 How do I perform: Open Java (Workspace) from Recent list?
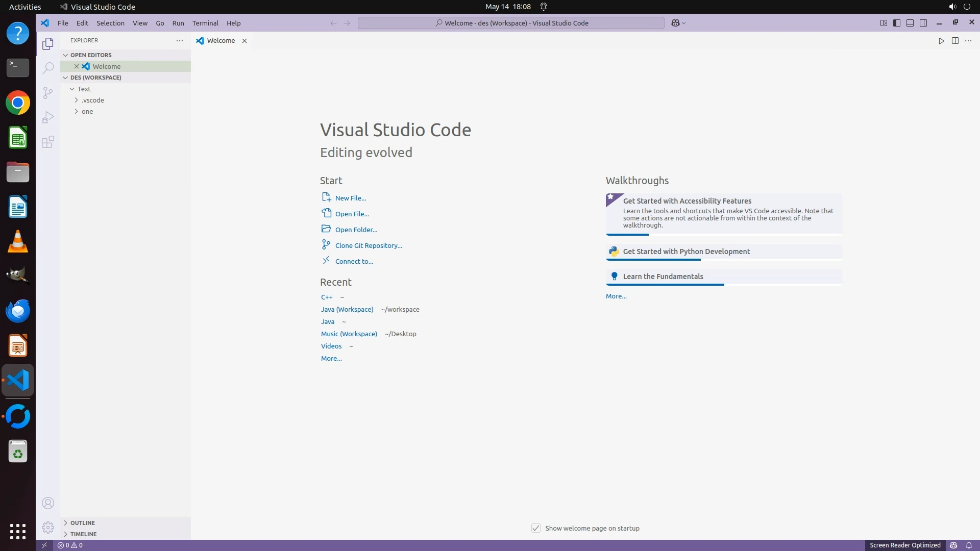(x=347, y=310)
